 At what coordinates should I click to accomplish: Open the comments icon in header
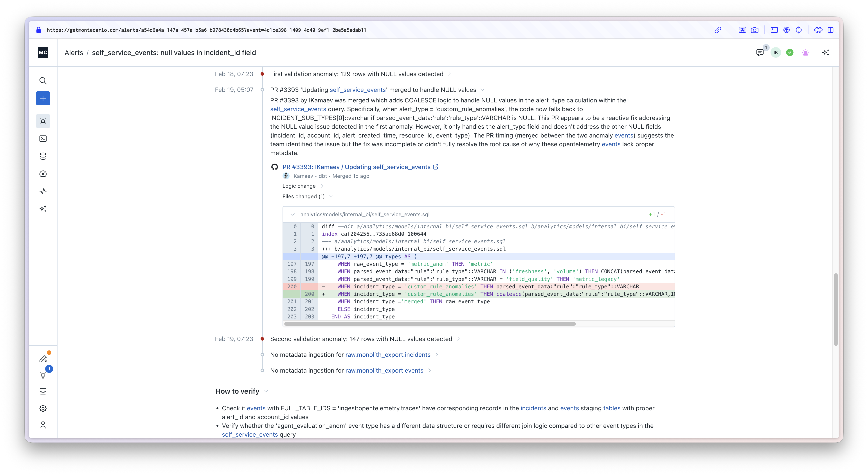760,52
